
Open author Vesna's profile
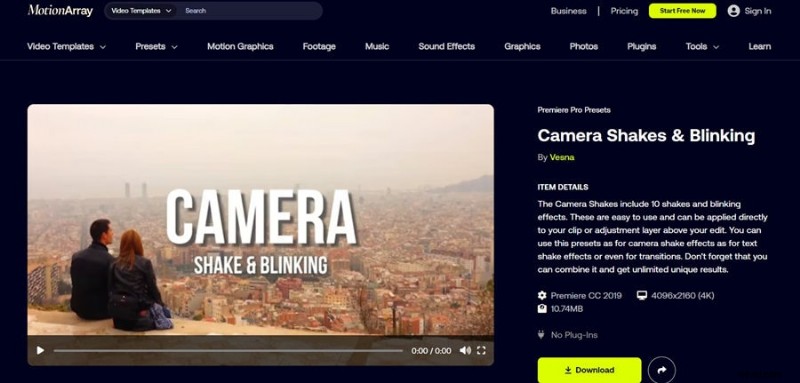tap(562, 157)
